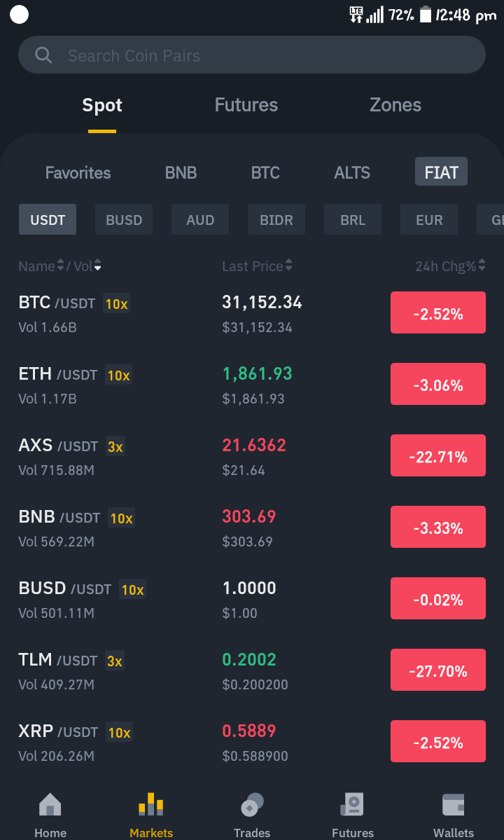
Task: Focus the Search Coin Pairs field
Action: coord(252,55)
